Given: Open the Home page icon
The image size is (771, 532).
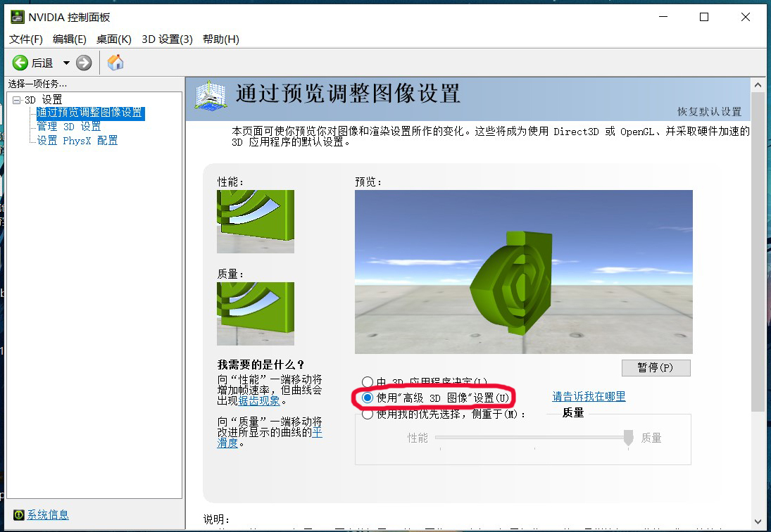Looking at the screenshot, I should coord(115,62).
